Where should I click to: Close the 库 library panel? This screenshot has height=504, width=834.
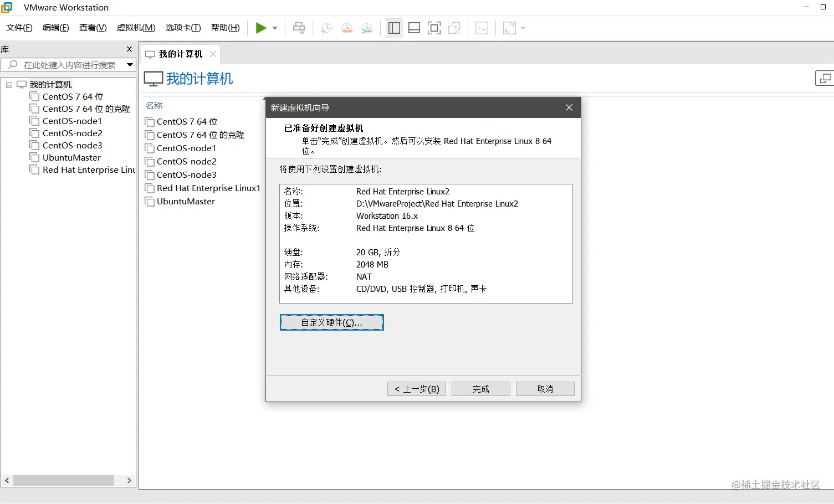tap(130, 49)
